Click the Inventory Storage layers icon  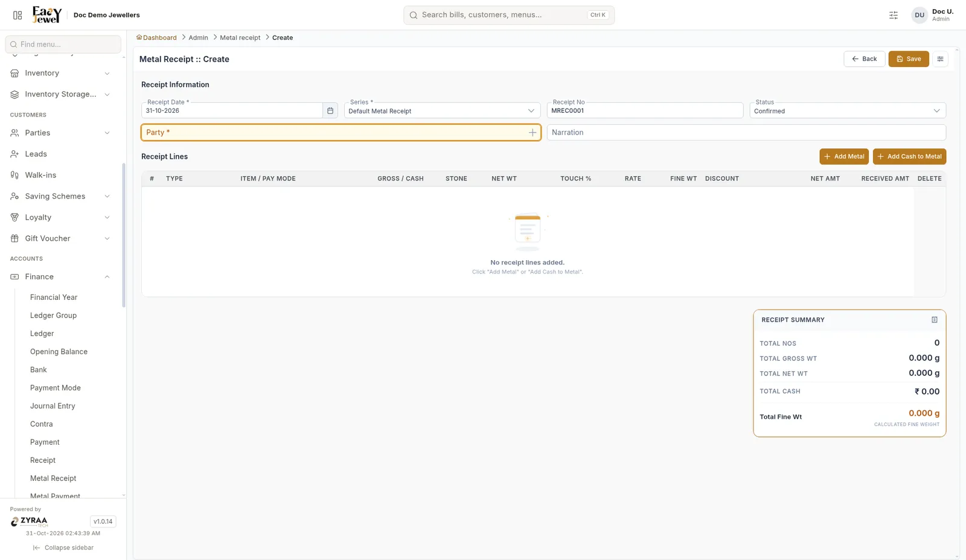point(14,94)
